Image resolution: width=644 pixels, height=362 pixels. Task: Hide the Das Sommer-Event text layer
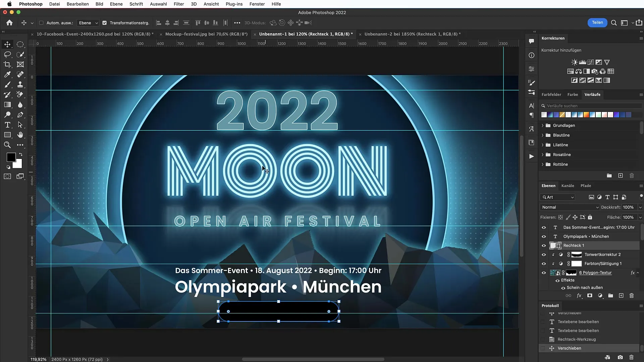(544, 228)
